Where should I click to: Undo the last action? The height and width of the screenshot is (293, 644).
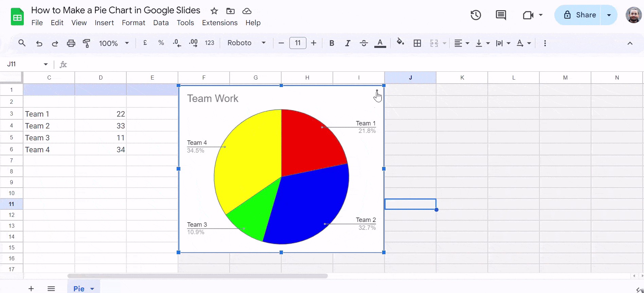tap(39, 43)
